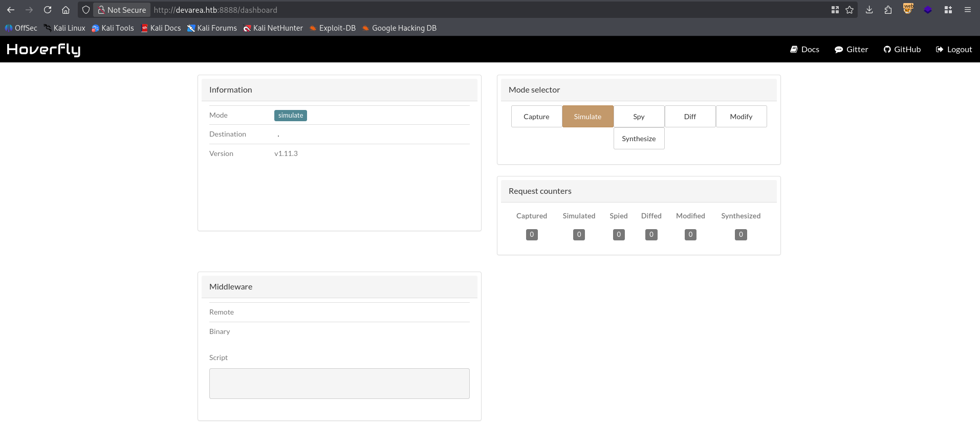980x424 pixels.
Task: Click the Mode selector panel heading
Action: click(x=534, y=90)
